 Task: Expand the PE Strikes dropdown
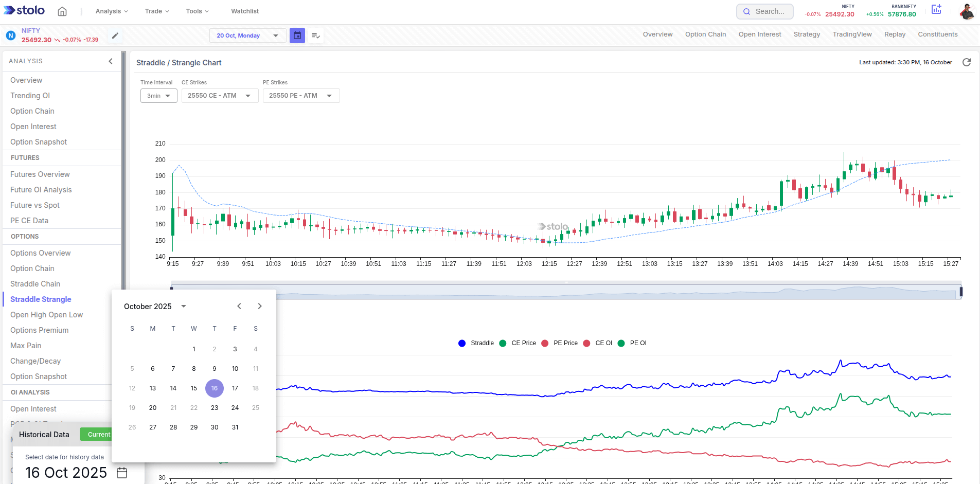[x=301, y=96]
